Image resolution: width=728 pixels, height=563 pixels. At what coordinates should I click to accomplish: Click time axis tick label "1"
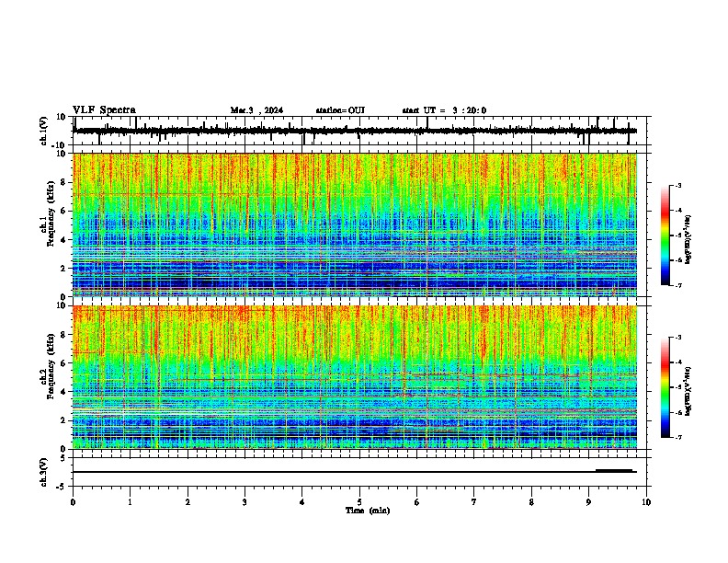click(x=131, y=502)
